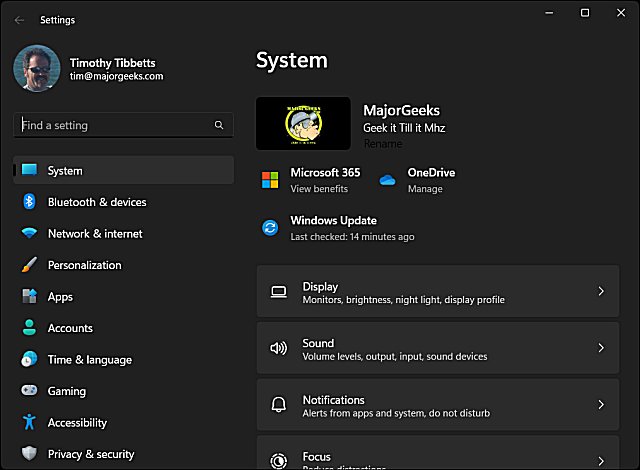Click the Windows Update refresh icon
This screenshot has height=470, width=640.
270,228
